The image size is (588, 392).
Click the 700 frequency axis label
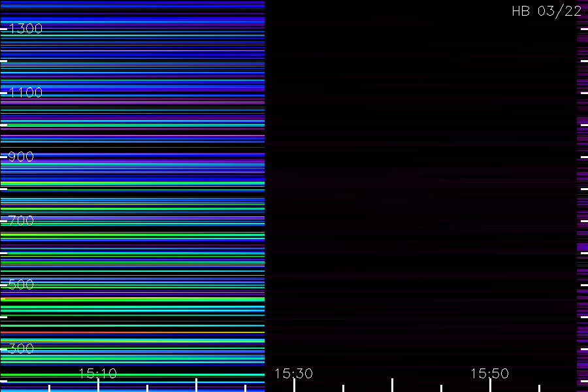pyautogui.click(x=21, y=221)
